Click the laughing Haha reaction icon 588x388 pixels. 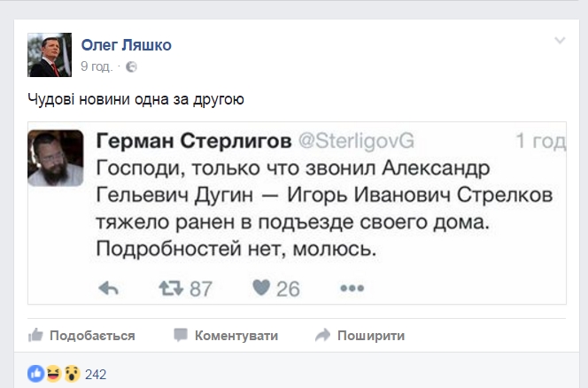click(x=51, y=374)
